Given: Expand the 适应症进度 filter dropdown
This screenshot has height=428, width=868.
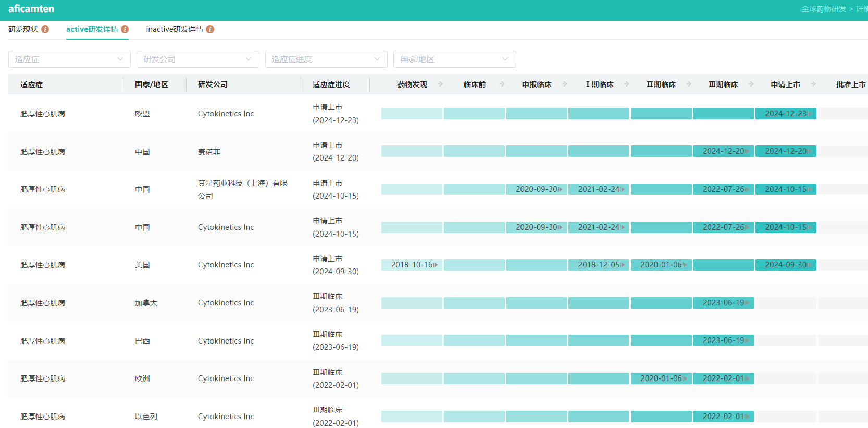Looking at the screenshot, I should pyautogui.click(x=326, y=59).
